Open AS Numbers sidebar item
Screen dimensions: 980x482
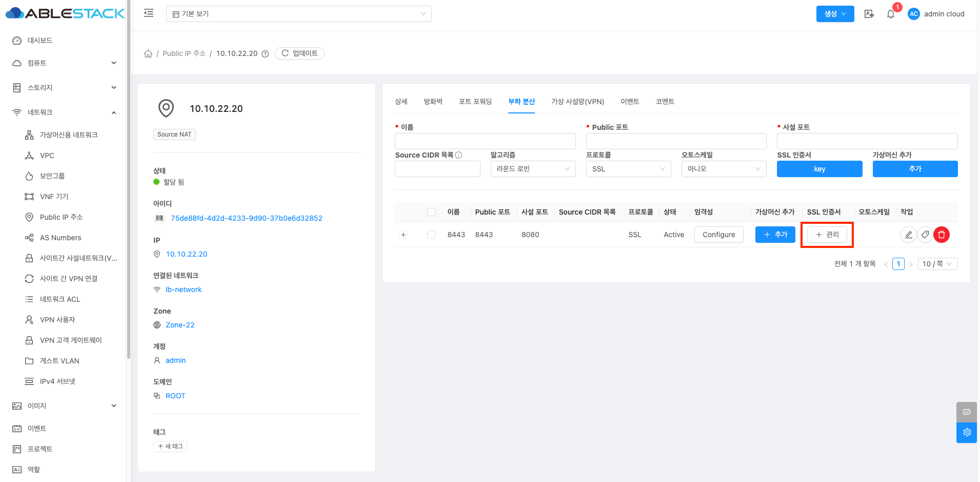pos(61,238)
